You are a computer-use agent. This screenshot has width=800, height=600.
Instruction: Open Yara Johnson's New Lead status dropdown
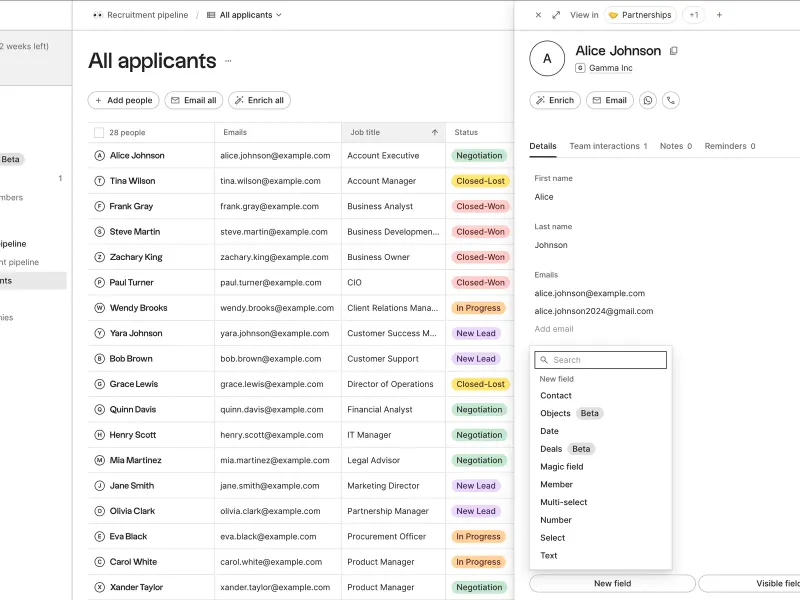476,333
